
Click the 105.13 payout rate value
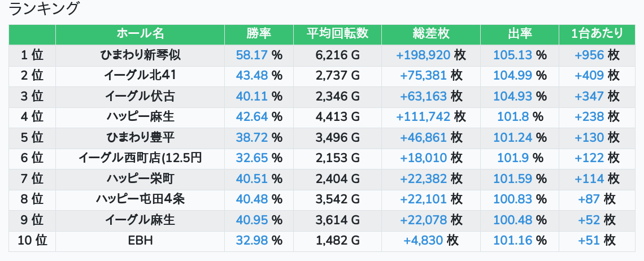(x=512, y=55)
